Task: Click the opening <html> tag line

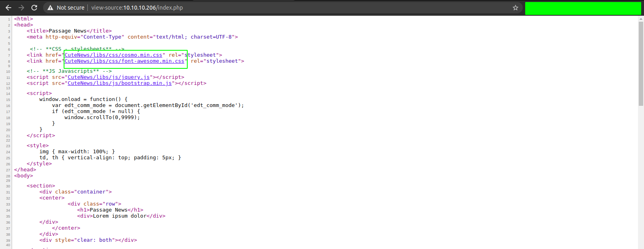Action: click(24, 19)
